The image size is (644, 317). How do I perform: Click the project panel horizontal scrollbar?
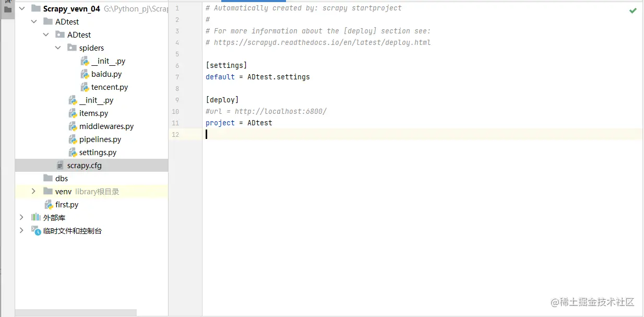76,313
